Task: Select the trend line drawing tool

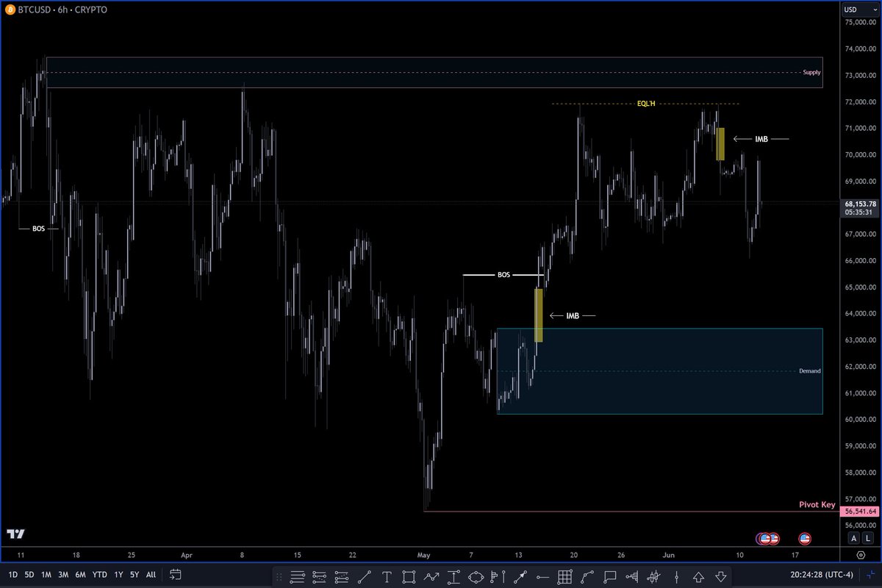Action: click(x=364, y=576)
